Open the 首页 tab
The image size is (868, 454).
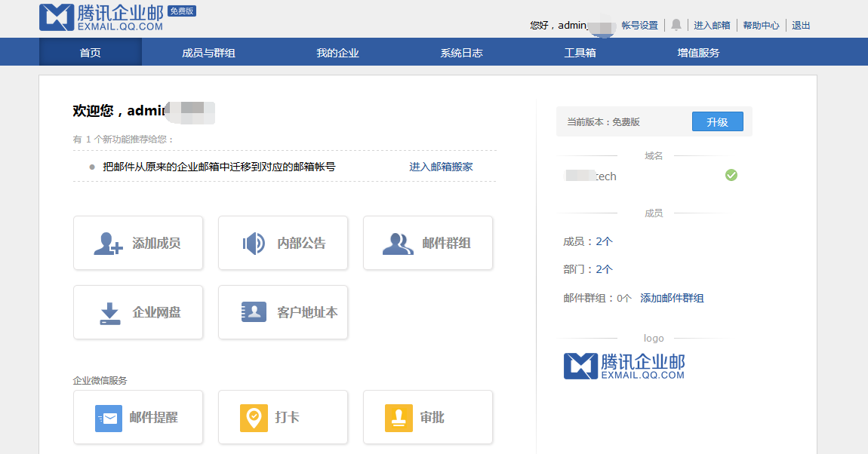91,53
